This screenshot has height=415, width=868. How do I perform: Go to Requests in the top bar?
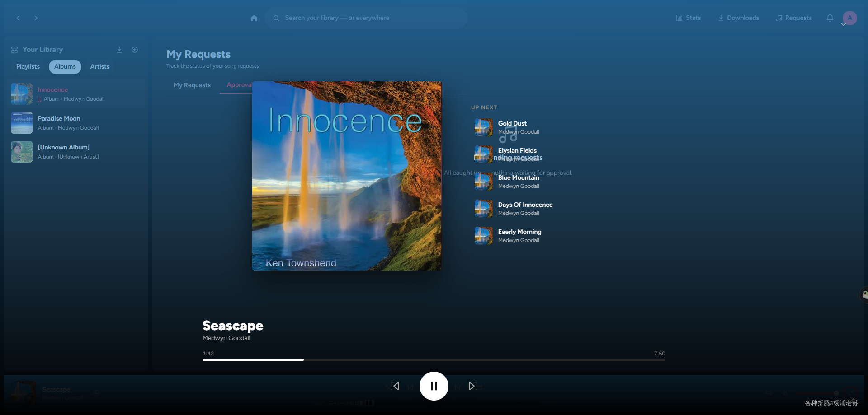point(794,18)
